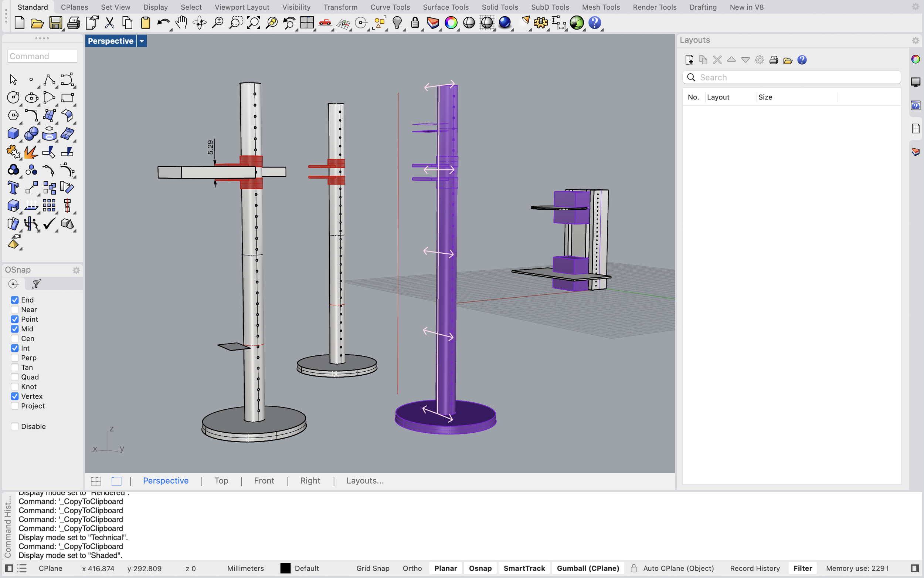This screenshot has width=924, height=578.
Task: Open the New Layout icon in Layouts panel
Action: (x=690, y=60)
